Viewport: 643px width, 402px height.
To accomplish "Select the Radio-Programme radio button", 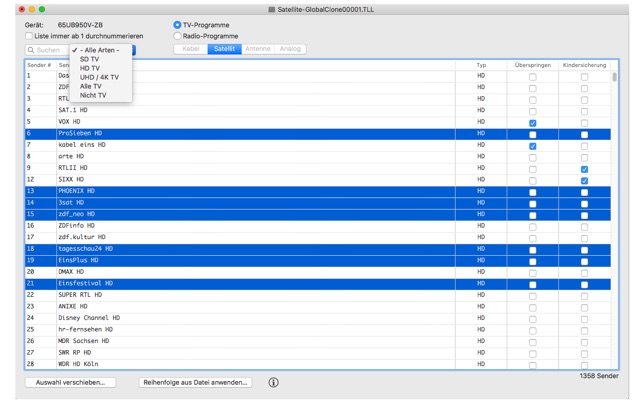I will tap(177, 36).
